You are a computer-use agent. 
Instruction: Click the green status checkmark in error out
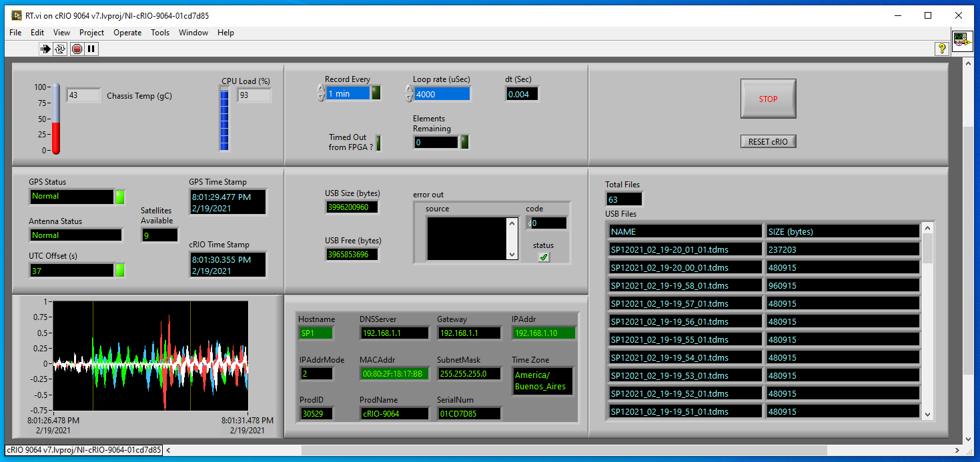544,257
